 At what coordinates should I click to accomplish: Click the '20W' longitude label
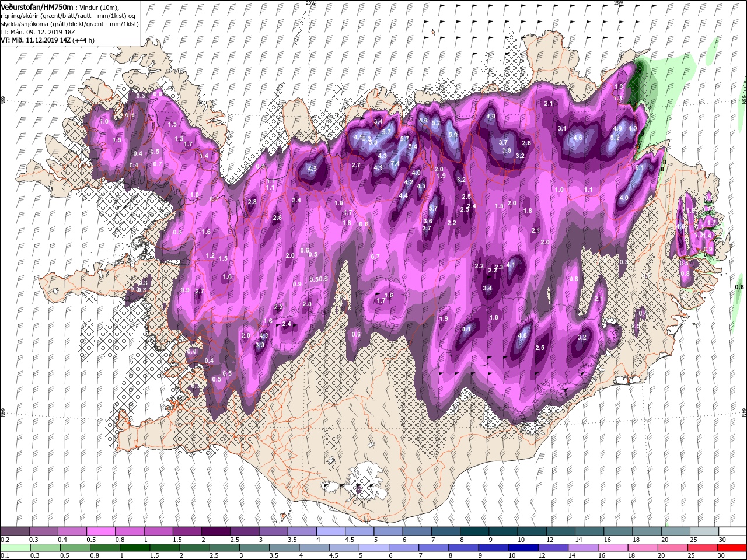pyautogui.click(x=310, y=3)
